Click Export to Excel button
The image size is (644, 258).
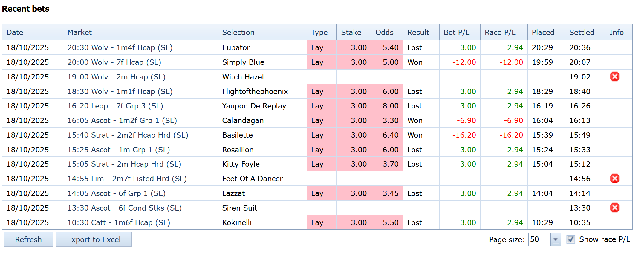coord(94,239)
